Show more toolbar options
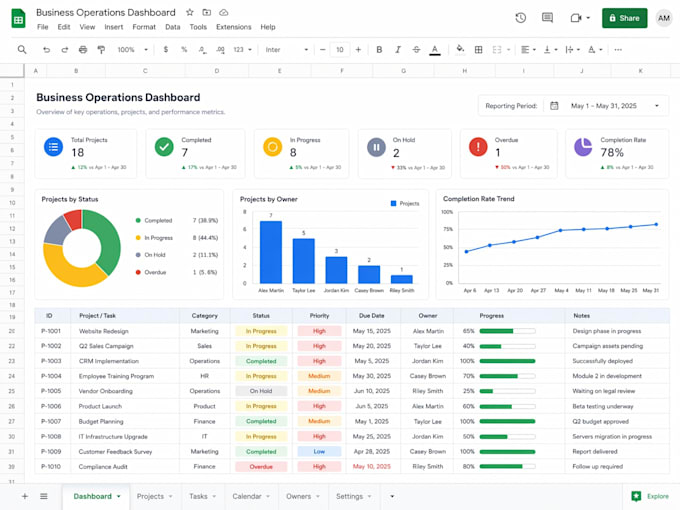Viewport: 680px width, 510px height. (x=618, y=49)
